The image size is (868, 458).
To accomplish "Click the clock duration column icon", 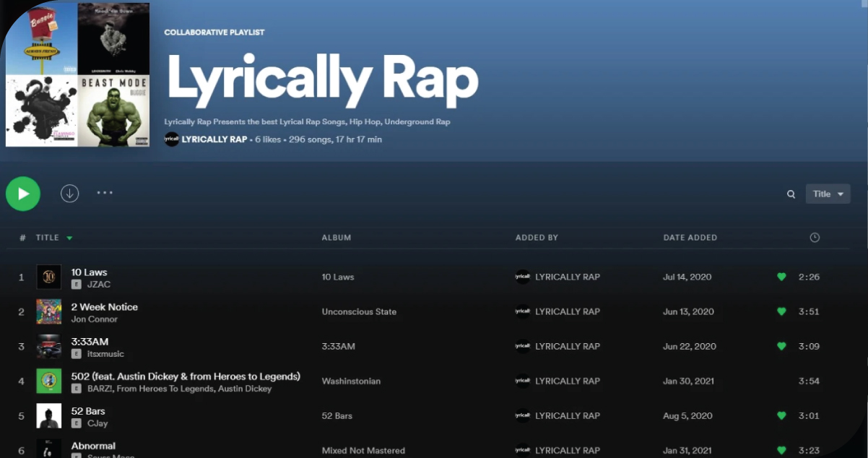I will pyautogui.click(x=815, y=238).
